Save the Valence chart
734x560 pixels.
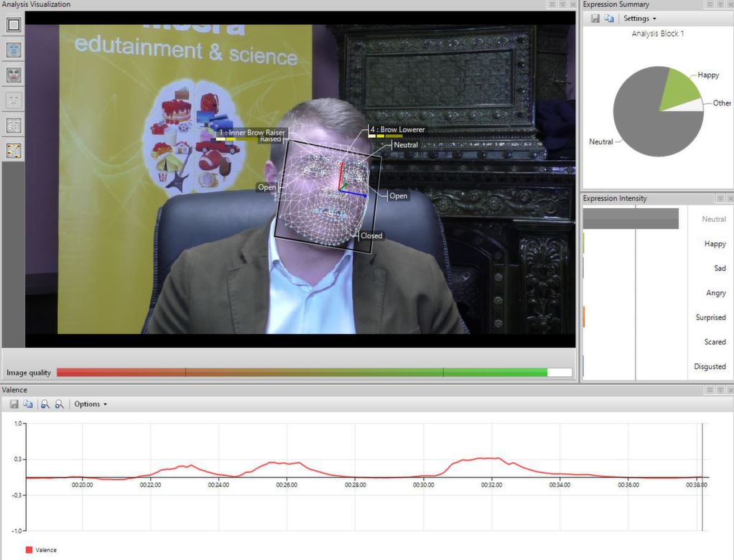14,404
